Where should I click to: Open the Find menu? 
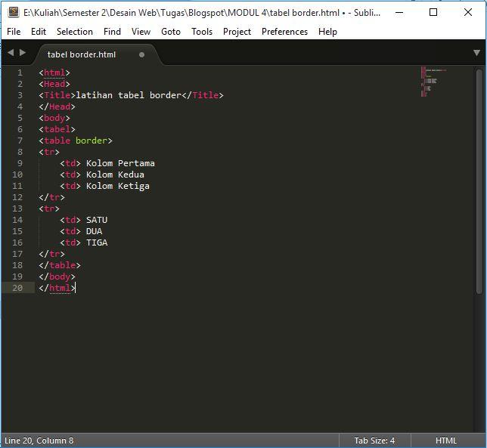(x=112, y=32)
